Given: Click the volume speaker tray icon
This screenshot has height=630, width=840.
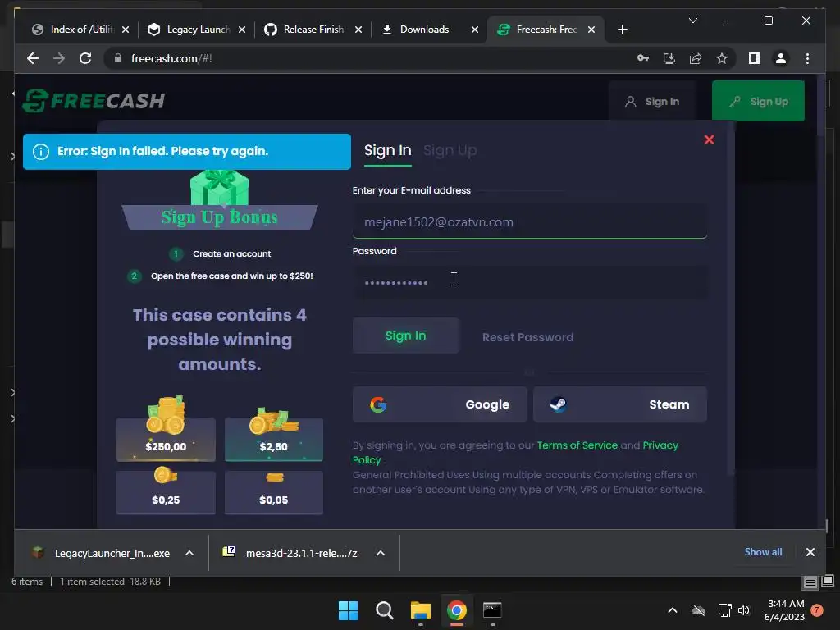Looking at the screenshot, I should tap(744, 610).
